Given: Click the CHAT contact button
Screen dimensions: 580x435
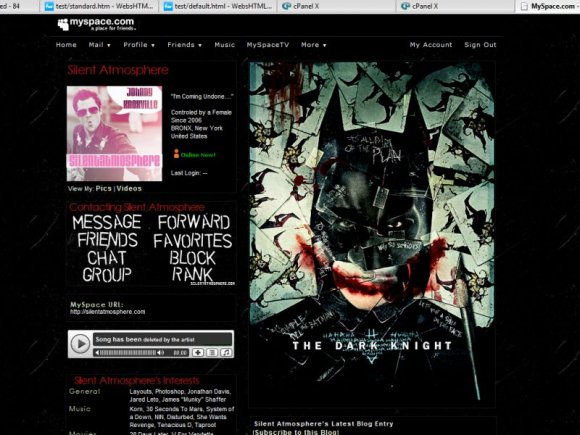Looking at the screenshot, I should click(107, 258).
